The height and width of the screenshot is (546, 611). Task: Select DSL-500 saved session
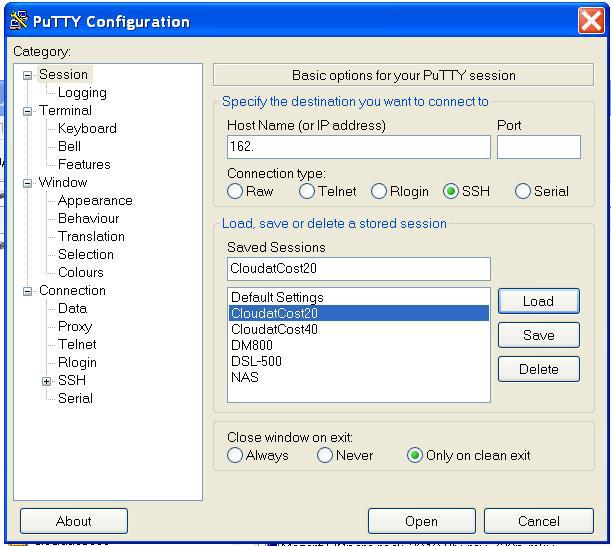pos(358,361)
